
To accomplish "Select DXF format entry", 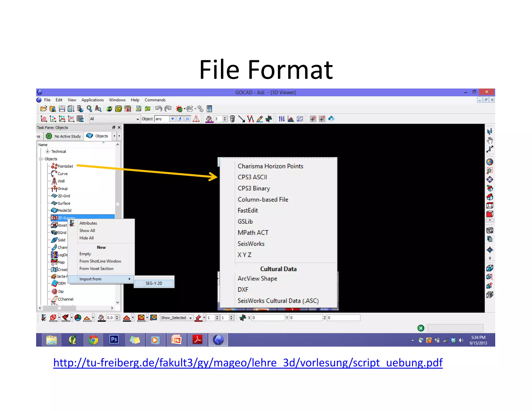I will 243,290.
